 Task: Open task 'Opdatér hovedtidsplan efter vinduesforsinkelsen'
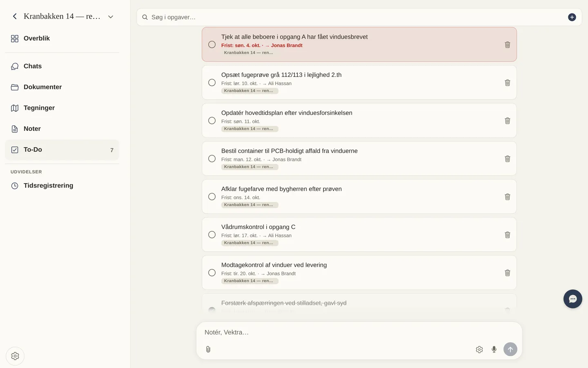point(287,113)
